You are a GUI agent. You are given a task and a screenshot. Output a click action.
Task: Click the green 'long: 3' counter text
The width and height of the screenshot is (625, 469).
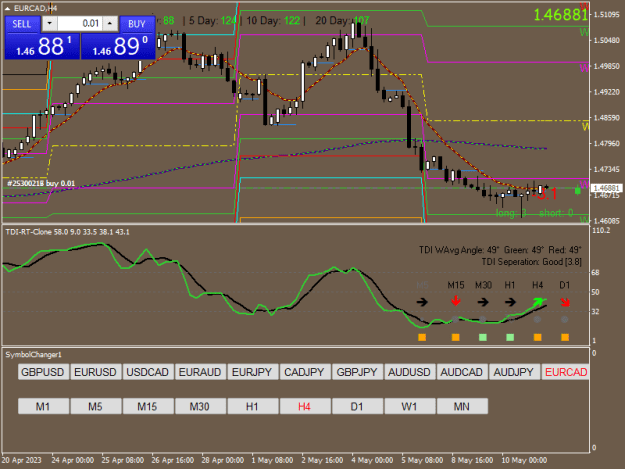511,213
